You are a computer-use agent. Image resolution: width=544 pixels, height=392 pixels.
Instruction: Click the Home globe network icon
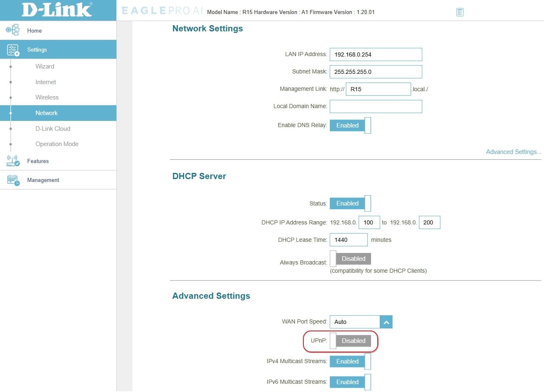[13, 30]
